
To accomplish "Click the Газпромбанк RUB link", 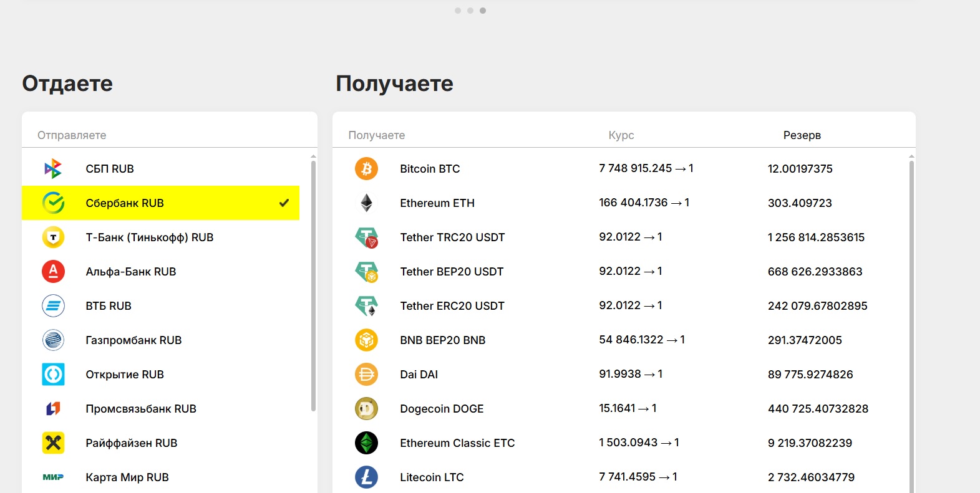I will (133, 340).
